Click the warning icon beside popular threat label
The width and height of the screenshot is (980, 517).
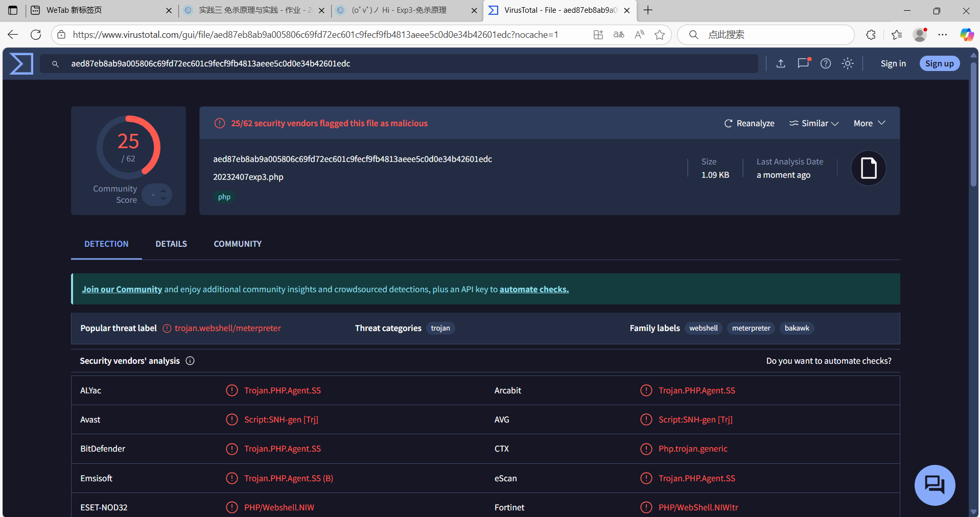point(167,328)
